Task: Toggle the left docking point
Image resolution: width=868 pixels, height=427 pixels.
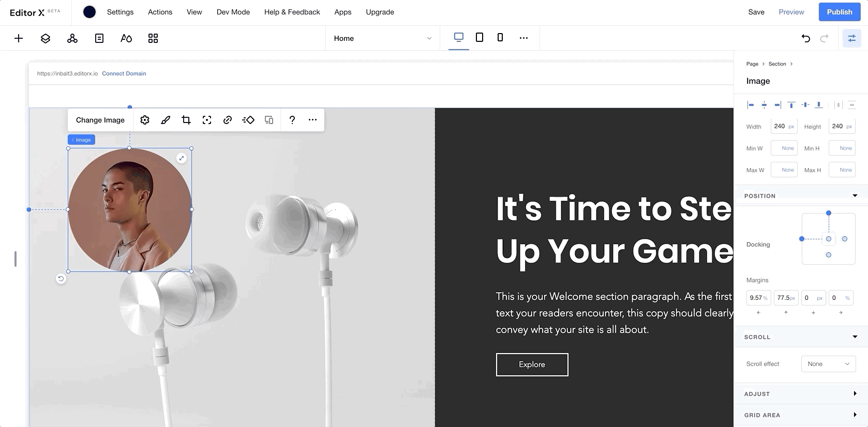Action: point(802,239)
